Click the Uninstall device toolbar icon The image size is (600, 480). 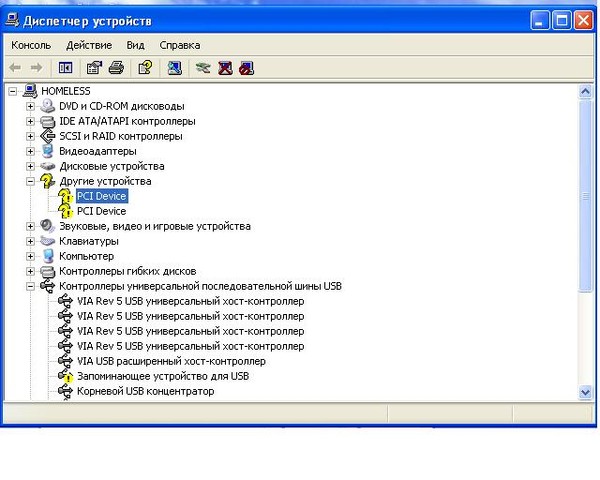click(225, 68)
